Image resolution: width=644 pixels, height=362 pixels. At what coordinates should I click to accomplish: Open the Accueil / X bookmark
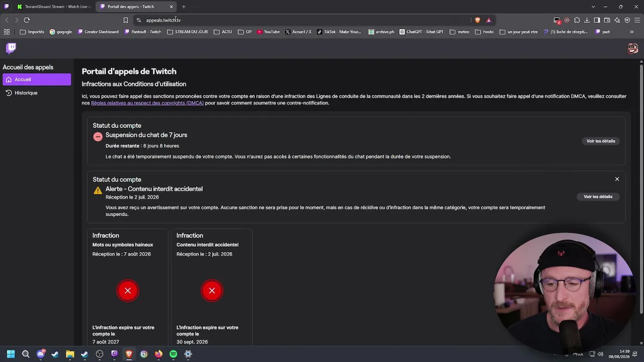pyautogui.click(x=298, y=32)
